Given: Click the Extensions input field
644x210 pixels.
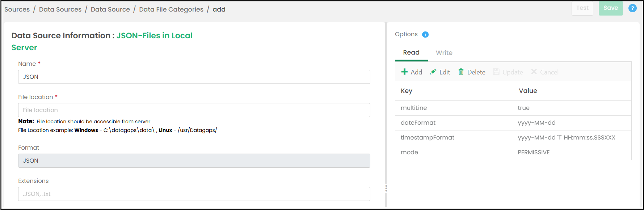Looking at the screenshot, I should 194,194.
